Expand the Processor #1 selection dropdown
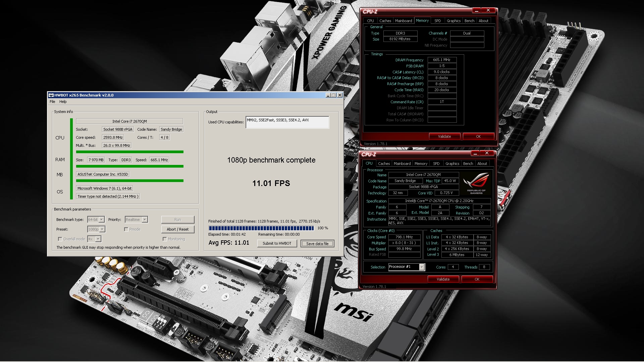The width and height of the screenshot is (644, 362). tap(422, 267)
